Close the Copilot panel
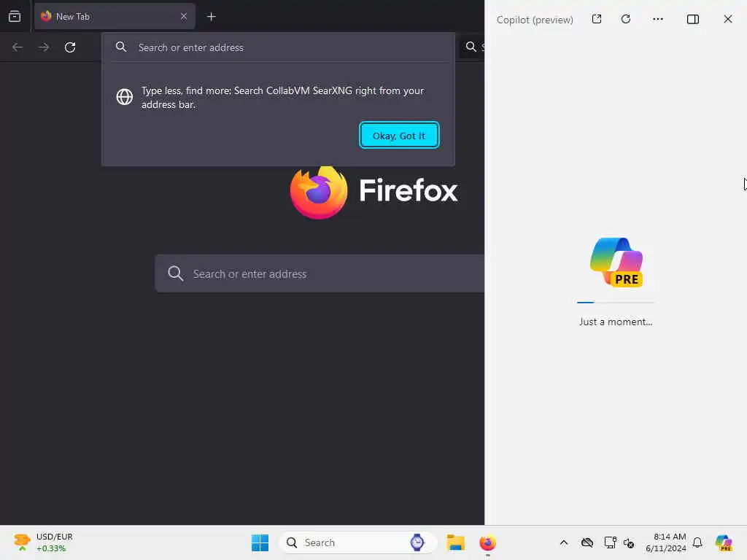Screen dimensions: 747x560 pyautogui.click(x=727, y=19)
